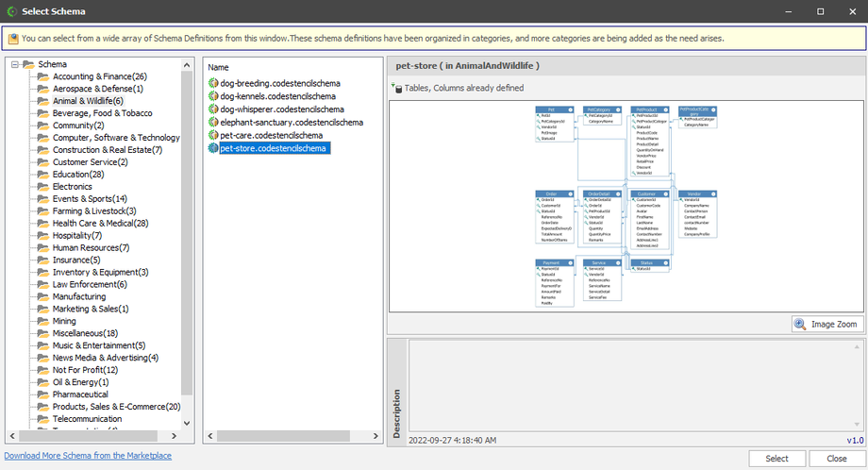
Task: Choose dog-kennels.codestencilschema from the list
Action: tap(279, 96)
